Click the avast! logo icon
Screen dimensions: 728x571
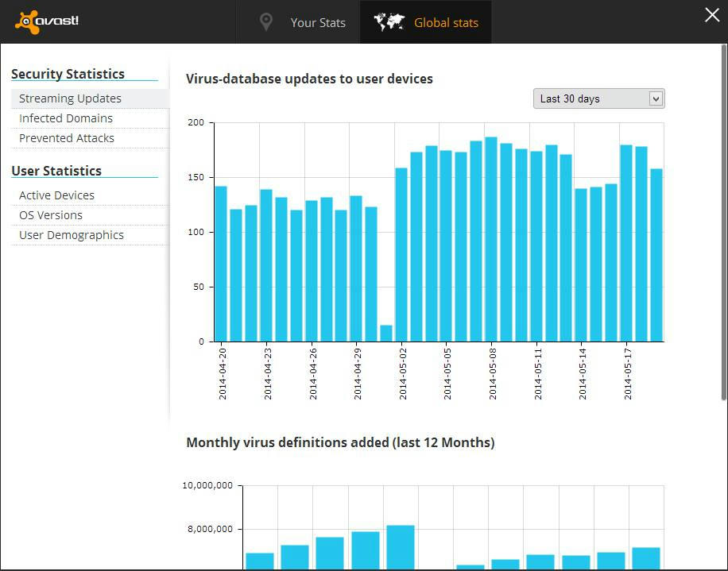point(46,21)
